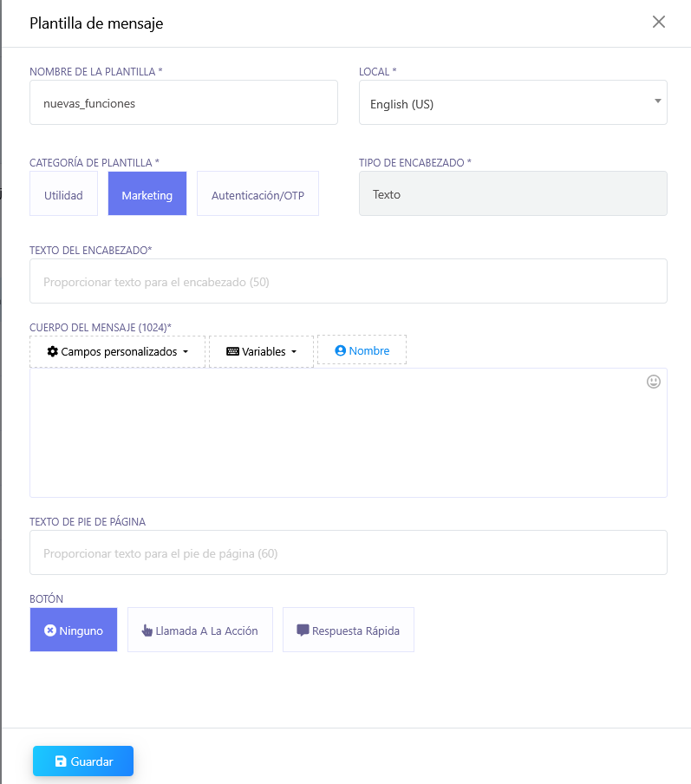Open the emoji picker smiley icon
Screen dimensions: 691x784
[654, 382]
